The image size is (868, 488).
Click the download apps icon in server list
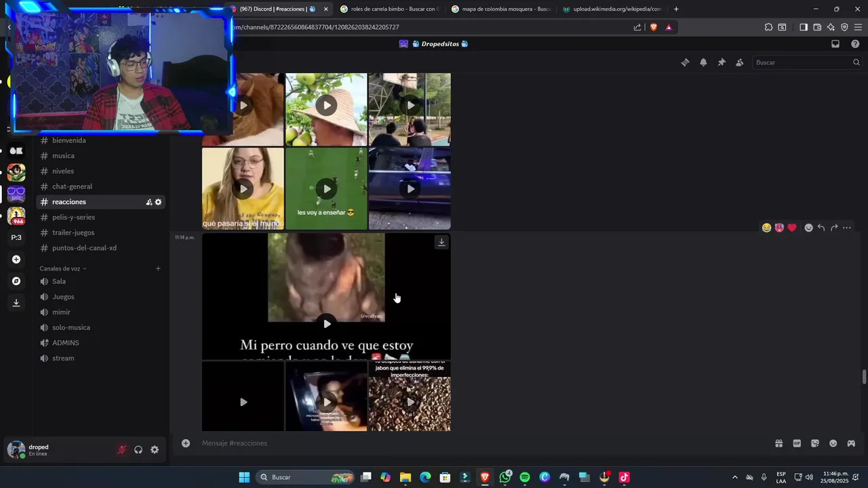pos(16,303)
